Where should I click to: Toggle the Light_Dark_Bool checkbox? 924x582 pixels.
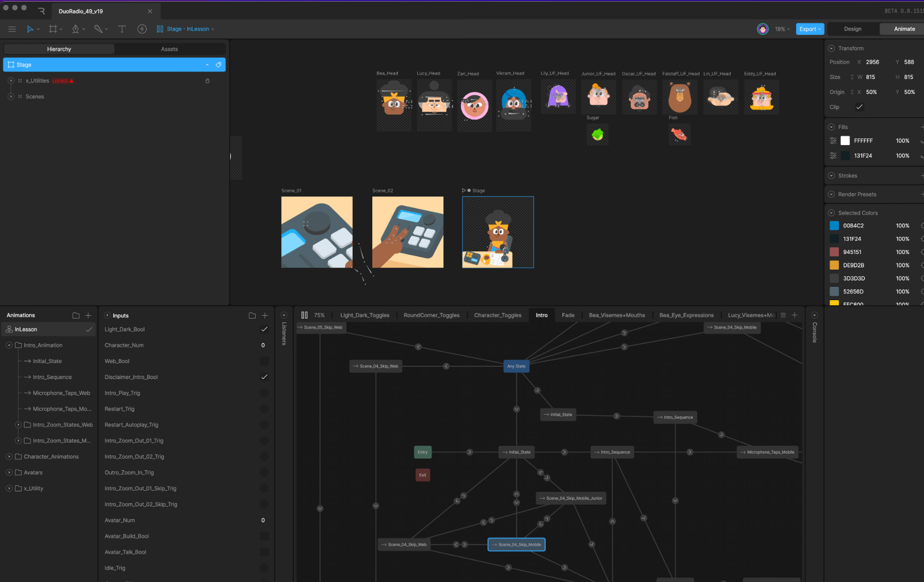[x=264, y=330]
